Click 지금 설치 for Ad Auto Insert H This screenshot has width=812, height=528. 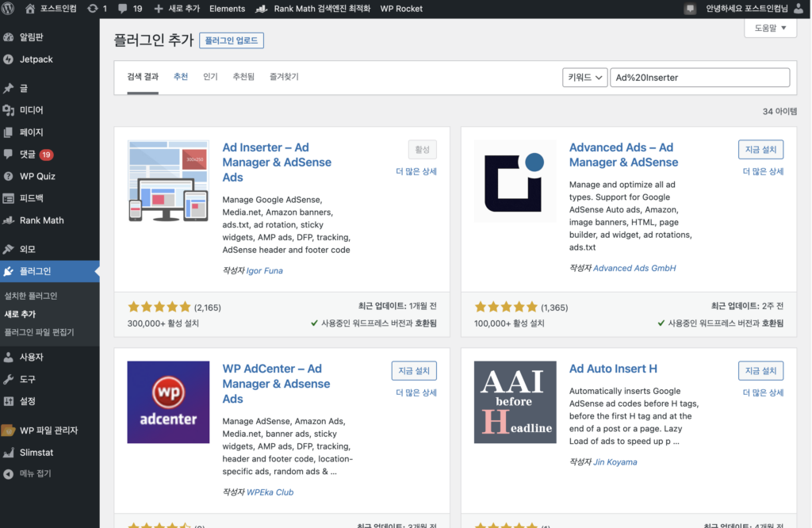coord(760,371)
